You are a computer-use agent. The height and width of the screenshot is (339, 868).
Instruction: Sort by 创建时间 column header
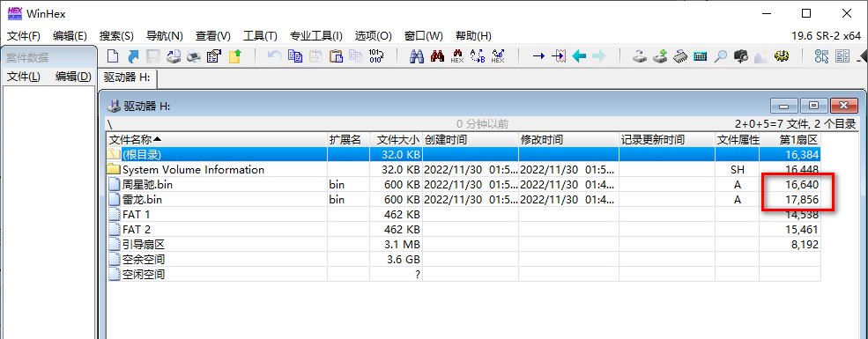(470, 139)
